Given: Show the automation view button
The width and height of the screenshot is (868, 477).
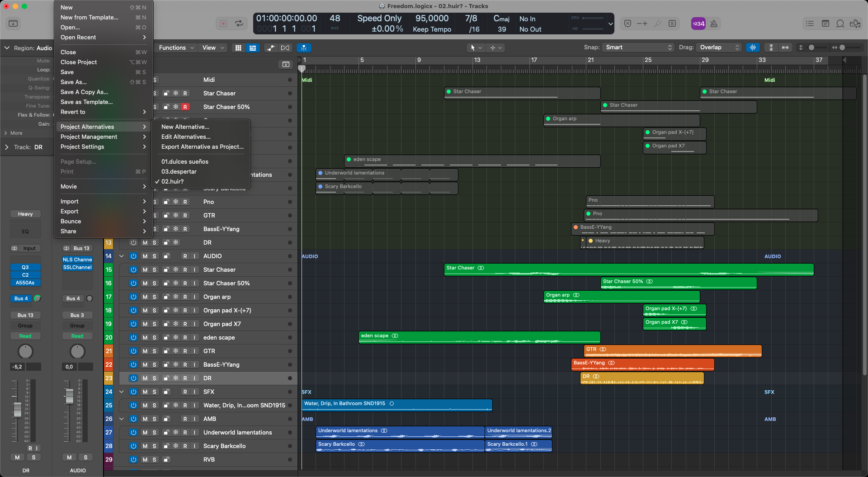Looking at the screenshot, I should [x=270, y=48].
